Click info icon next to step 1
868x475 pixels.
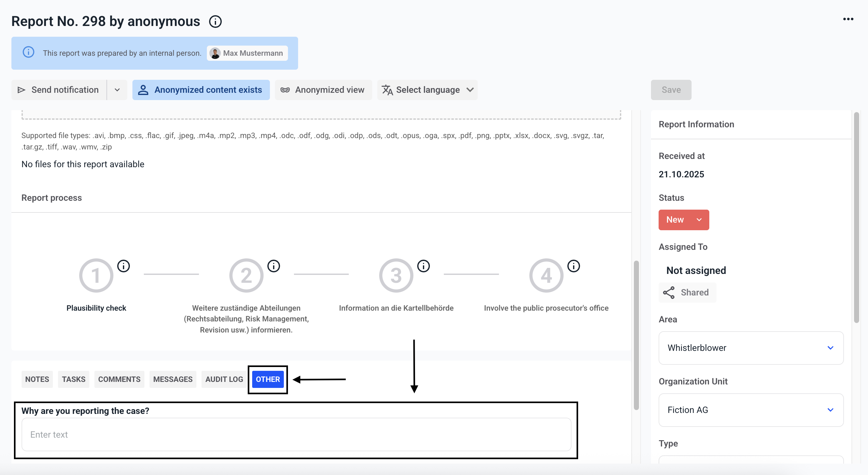coord(123,266)
